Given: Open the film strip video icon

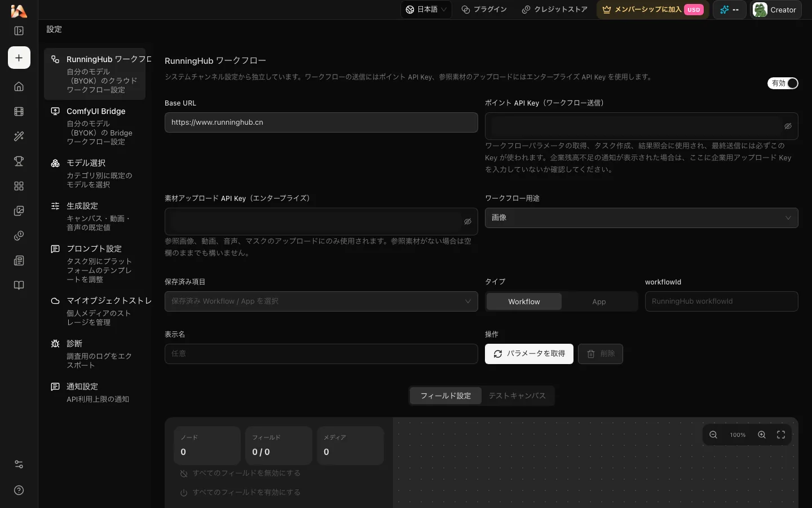Looking at the screenshot, I should tap(19, 111).
